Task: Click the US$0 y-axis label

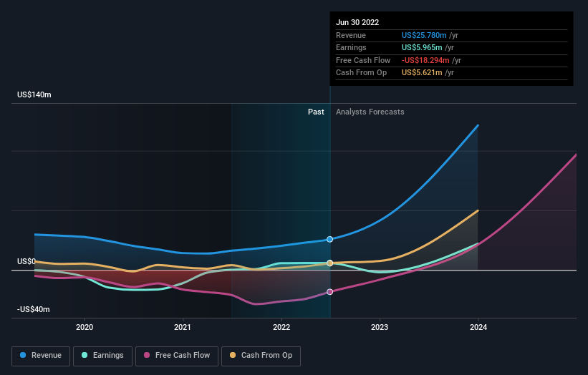Action: 26,261
